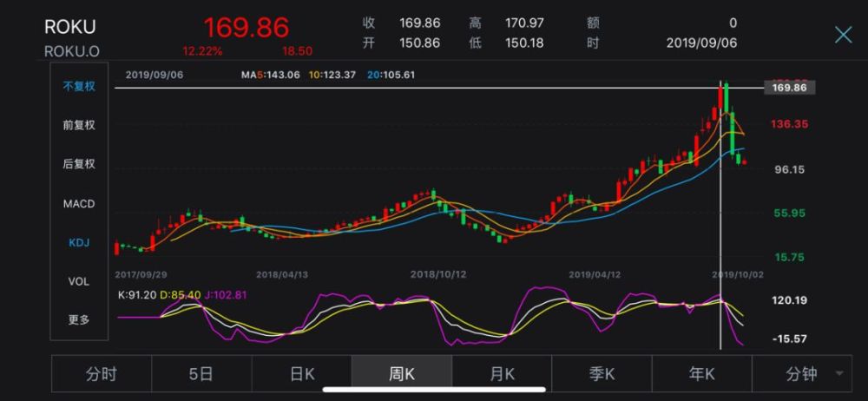Click the 136.35 price axis label
Screen dimensions: 868x401
click(789, 124)
